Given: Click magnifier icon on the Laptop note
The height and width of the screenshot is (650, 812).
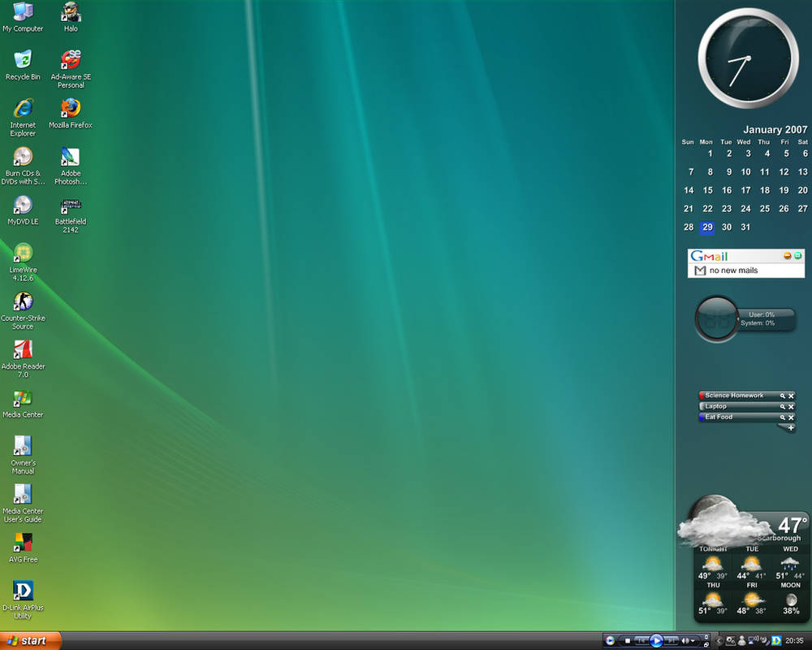Looking at the screenshot, I should point(783,407).
